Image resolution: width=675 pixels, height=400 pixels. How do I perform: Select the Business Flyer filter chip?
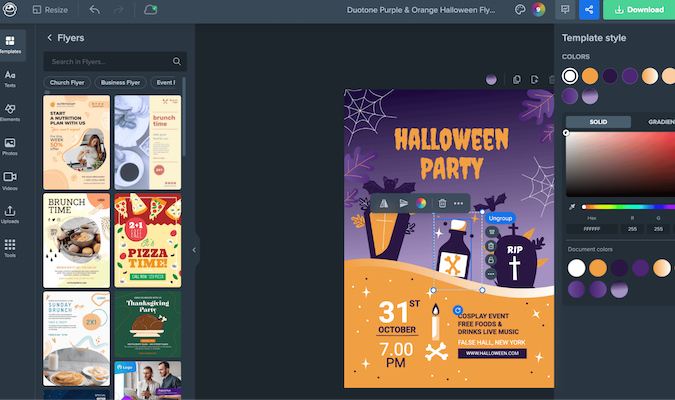(x=120, y=82)
